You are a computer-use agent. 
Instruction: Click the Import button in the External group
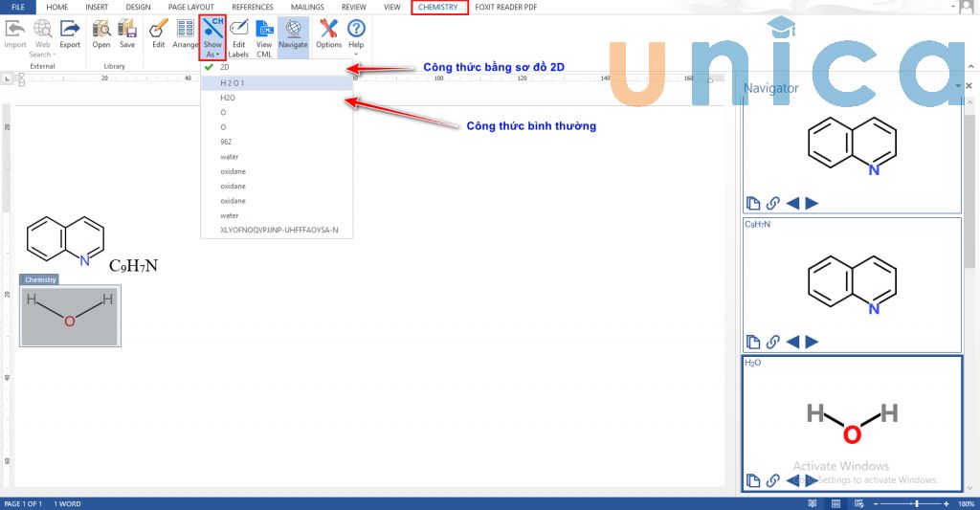(15, 33)
